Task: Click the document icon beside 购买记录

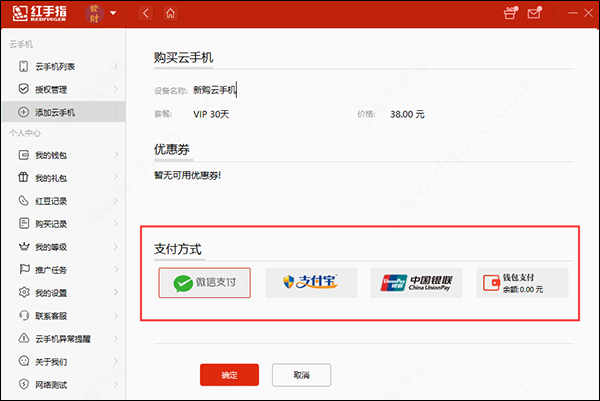Action: [x=24, y=223]
